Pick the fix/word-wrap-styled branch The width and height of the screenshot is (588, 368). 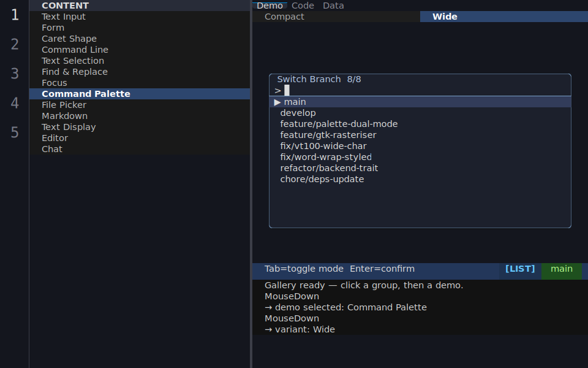click(420, 157)
